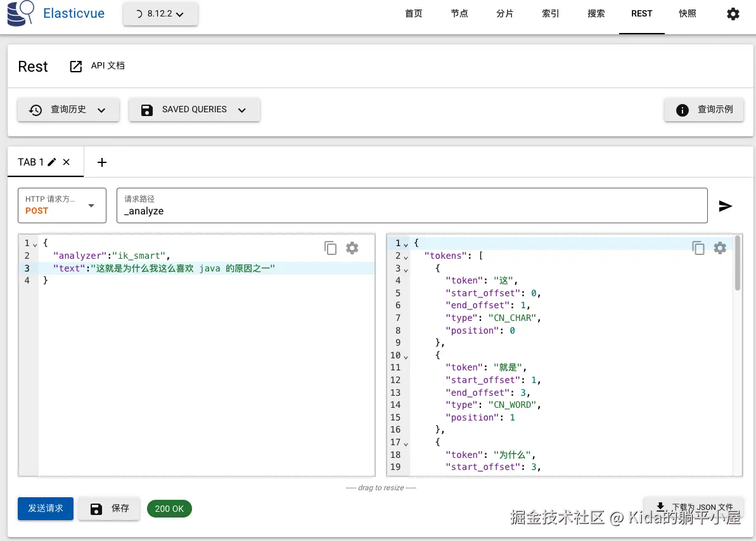Image resolution: width=756 pixels, height=541 pixels.
Task: Click "type": "CN_WORD" in response
Action: tap(493, 405)
